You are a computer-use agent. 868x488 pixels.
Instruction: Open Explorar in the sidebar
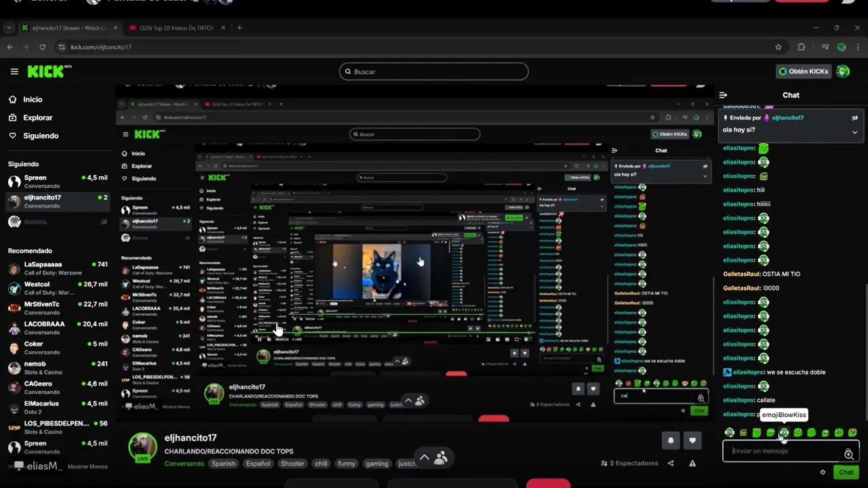click(x=37, y=117)
